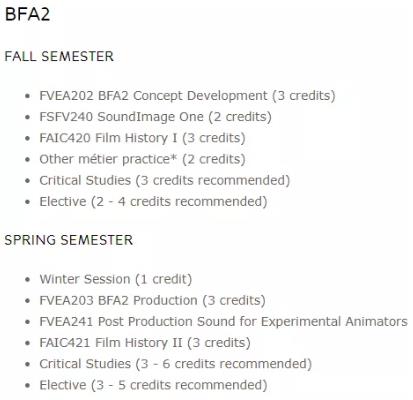413x400 pixels.
Task: Click FVEA202 BFA2 Concept Development course
Action: pyautogui.click(x=187, y=96)
